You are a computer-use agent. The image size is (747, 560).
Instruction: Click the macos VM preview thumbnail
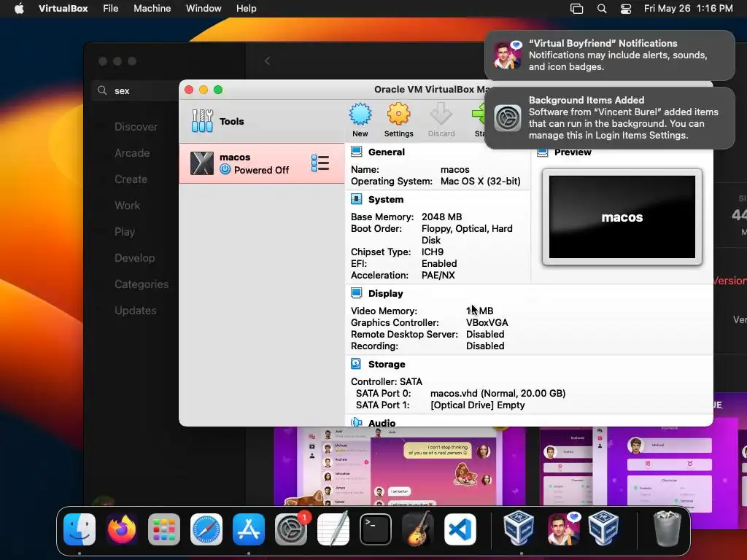622,217
